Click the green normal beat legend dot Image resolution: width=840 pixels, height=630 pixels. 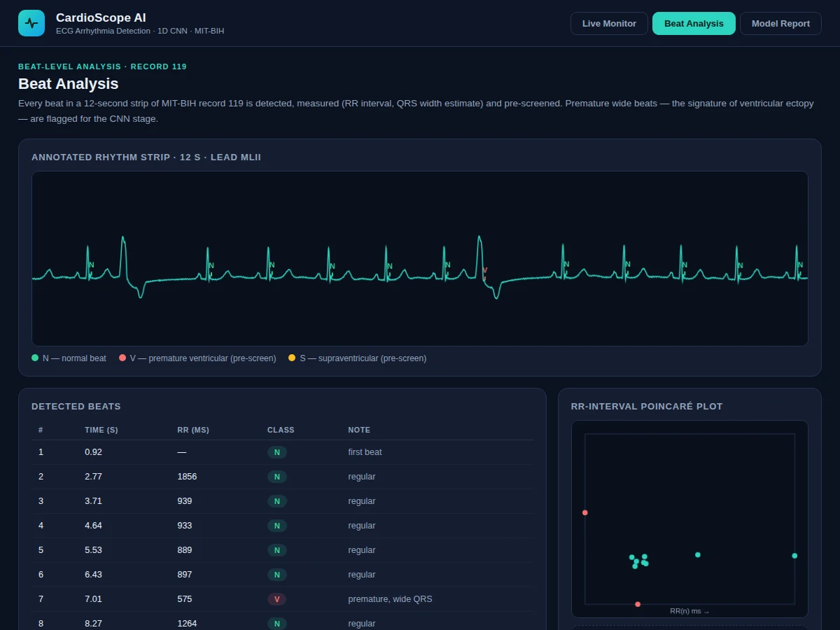[x=35, y=358]
